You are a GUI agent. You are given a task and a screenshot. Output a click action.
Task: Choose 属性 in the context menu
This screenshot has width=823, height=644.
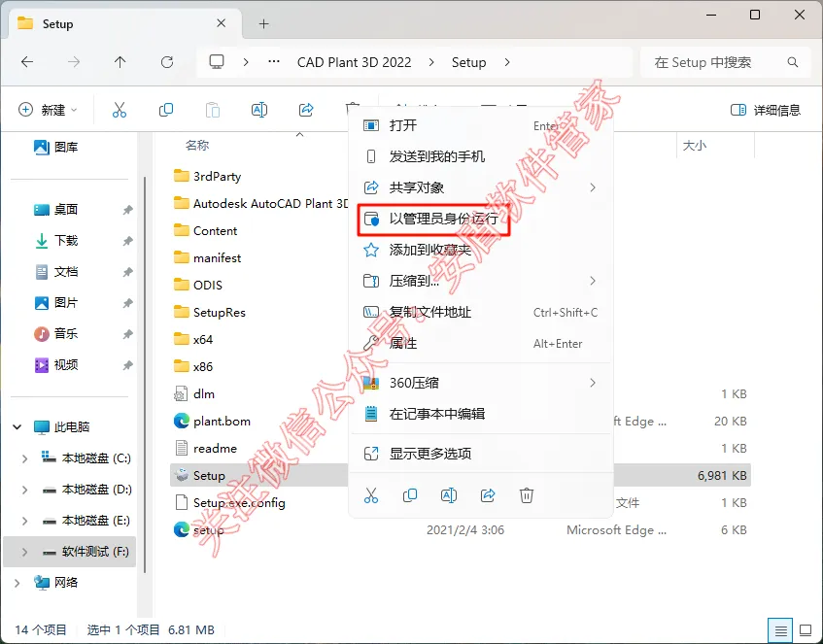(x=481, y=343)
